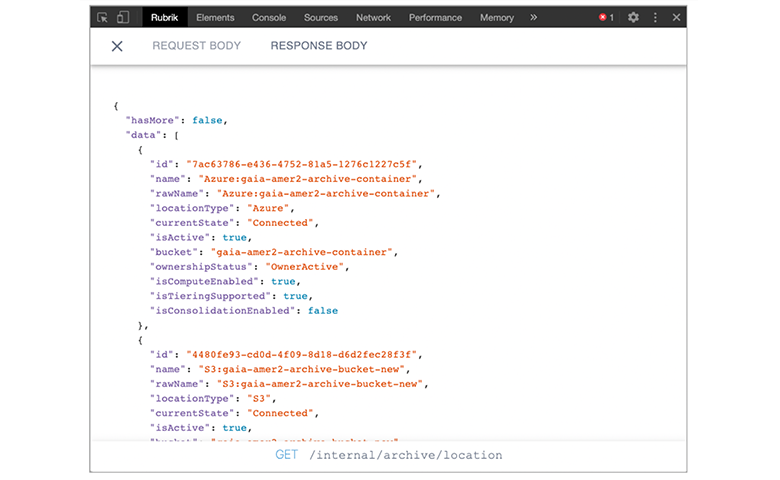780x480 pixels.
Task: Click the /internal/archive/location endpoint path
Action: tap(406, 455)
